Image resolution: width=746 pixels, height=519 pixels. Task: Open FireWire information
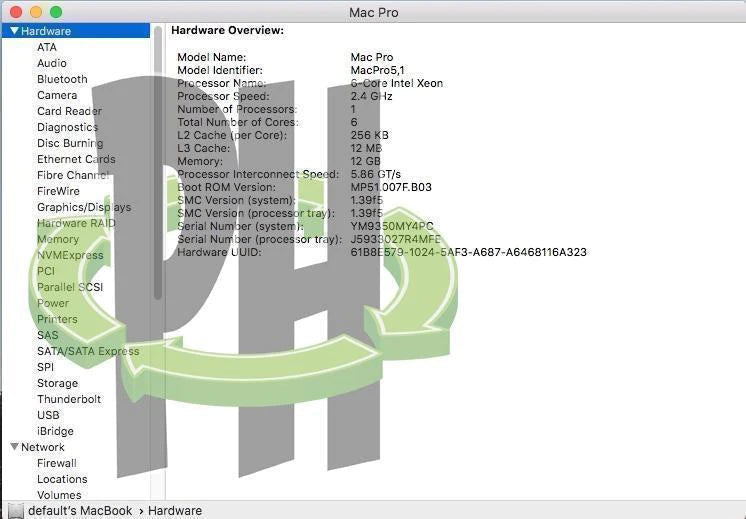point(59,191)
